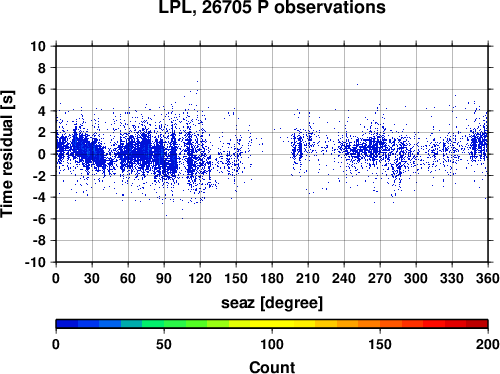Click the y-axis tick label 0
This screenshot has width=500, height=374.
42,154
